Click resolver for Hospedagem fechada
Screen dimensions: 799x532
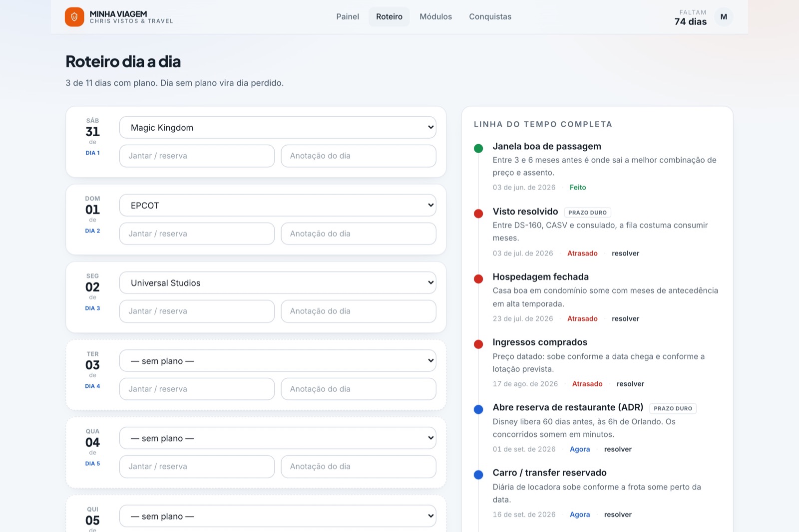tap(625, 318)
